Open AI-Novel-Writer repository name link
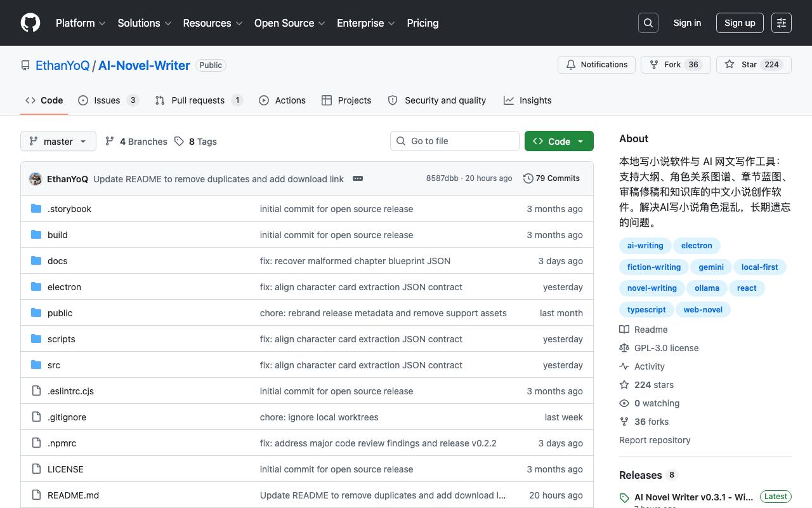 (x=144, y=65)
